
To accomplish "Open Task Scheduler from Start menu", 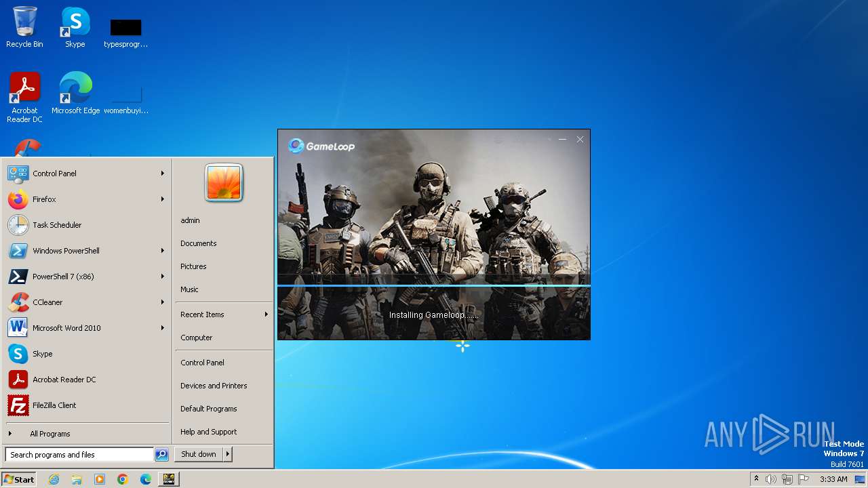I will tap(86, 225).
